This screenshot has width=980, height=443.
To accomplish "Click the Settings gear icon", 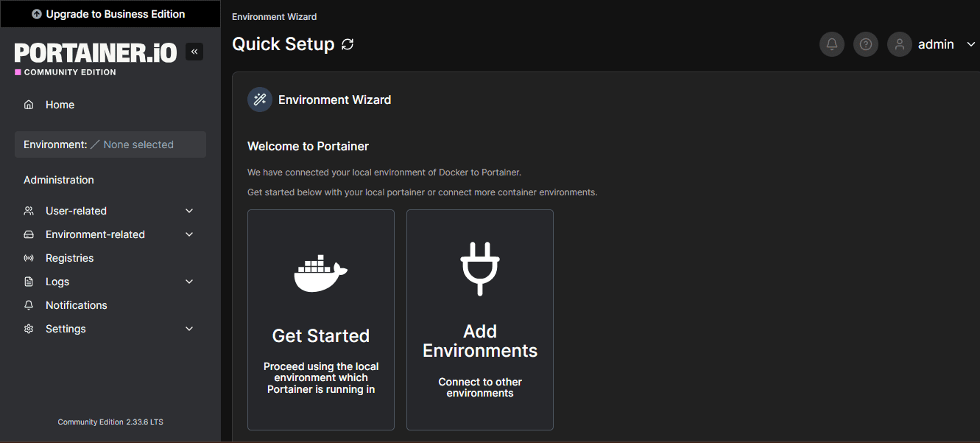I will (x=28, y=329).
